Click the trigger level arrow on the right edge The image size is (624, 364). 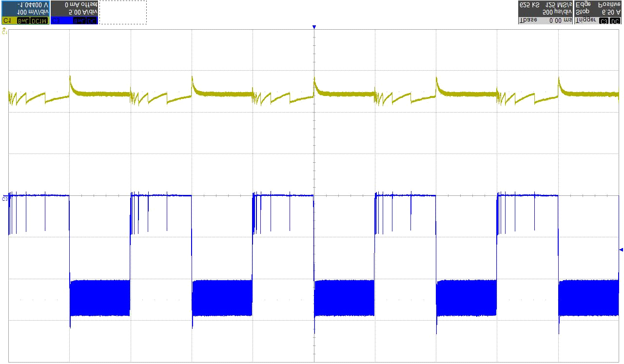coord(621,250)
